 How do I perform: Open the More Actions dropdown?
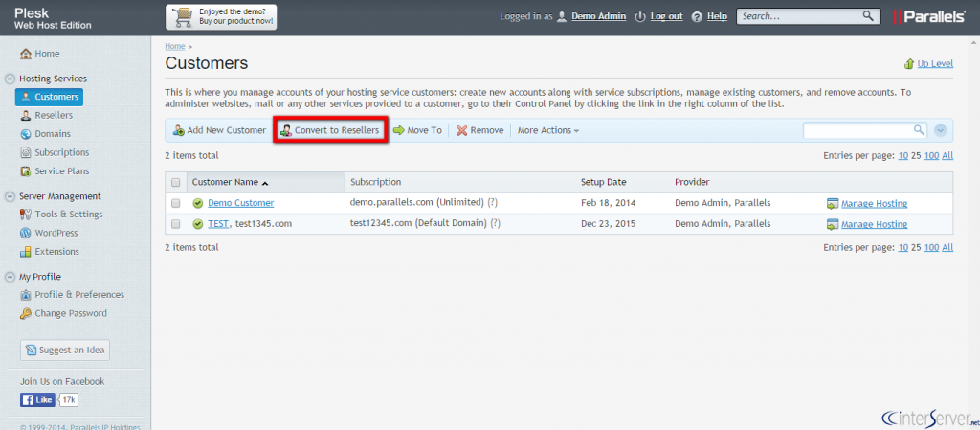[547, 130]
